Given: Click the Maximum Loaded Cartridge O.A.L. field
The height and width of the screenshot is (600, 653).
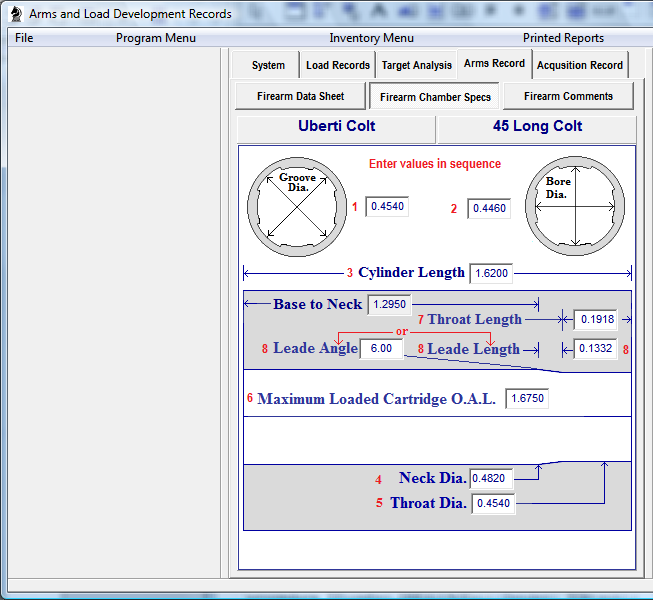Looking at the screenshot, I should (527, 398).
